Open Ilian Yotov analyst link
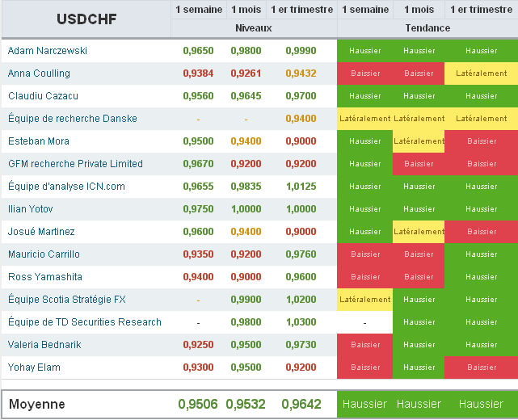This screenshot has width=518, height=420. pos(31,209)
